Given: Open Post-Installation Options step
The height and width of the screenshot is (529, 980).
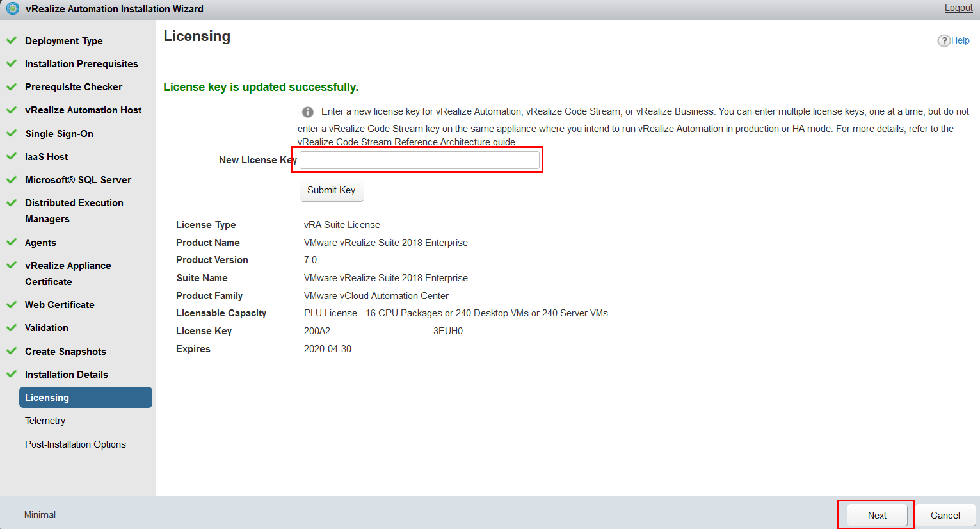Looking at the screenshot, I should [x=76, y=444].
